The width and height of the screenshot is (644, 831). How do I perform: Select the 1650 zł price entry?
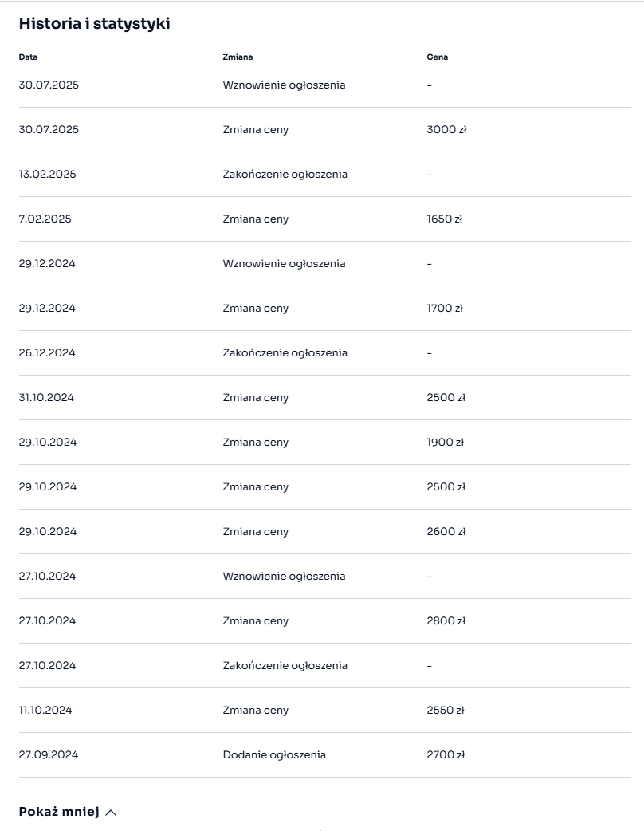pyautogui.click(x=444, y=219)
